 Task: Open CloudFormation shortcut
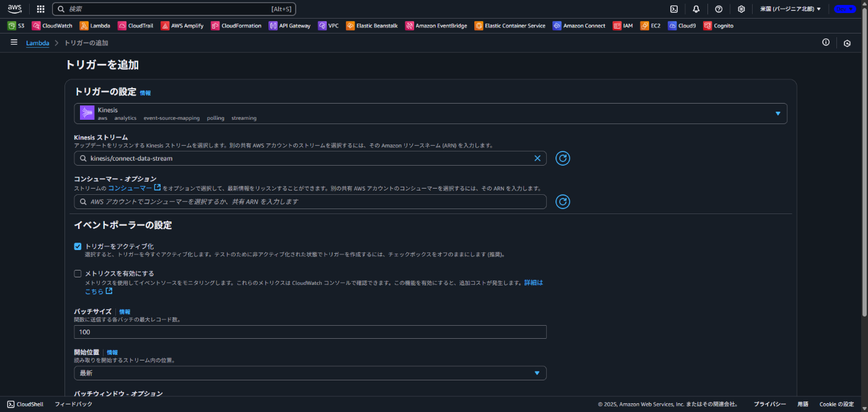click(237, 25)
